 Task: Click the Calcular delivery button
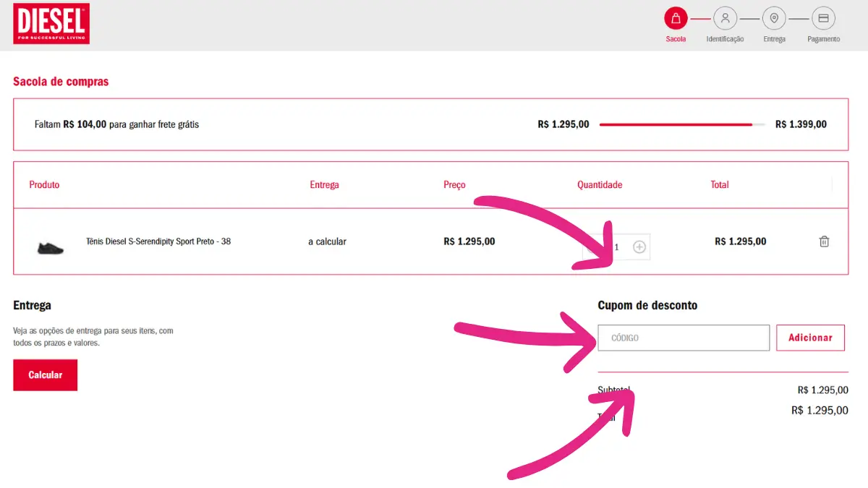[x=45, y=375]
